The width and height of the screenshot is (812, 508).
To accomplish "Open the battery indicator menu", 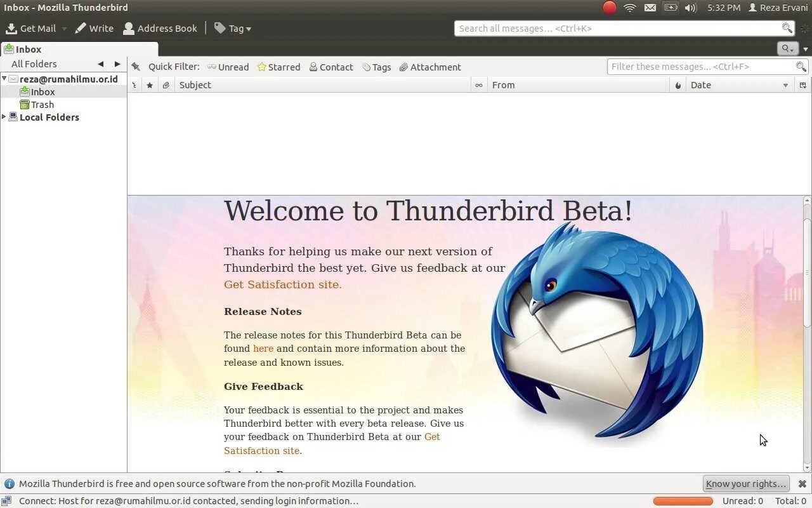I will (671, 8).
